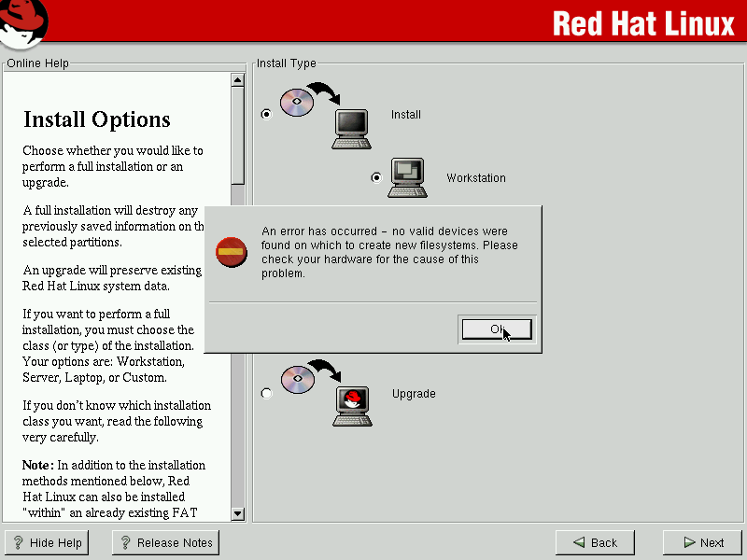Click the left arrow icon on Back

click(x=579, y=542)
